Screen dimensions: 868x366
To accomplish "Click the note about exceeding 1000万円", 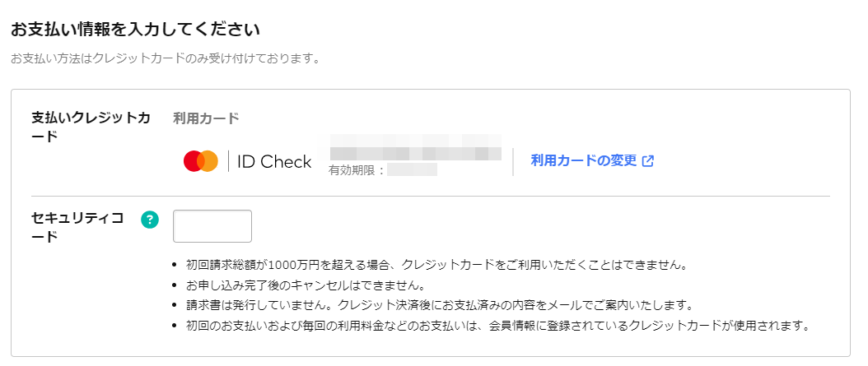I will pyautogui.click(x=436, y=265).
